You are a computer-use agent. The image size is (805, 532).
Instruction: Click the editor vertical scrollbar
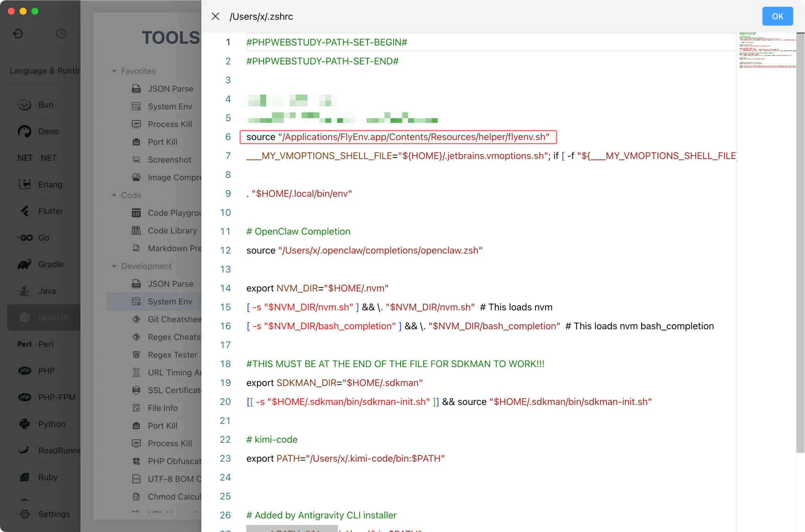800,242
